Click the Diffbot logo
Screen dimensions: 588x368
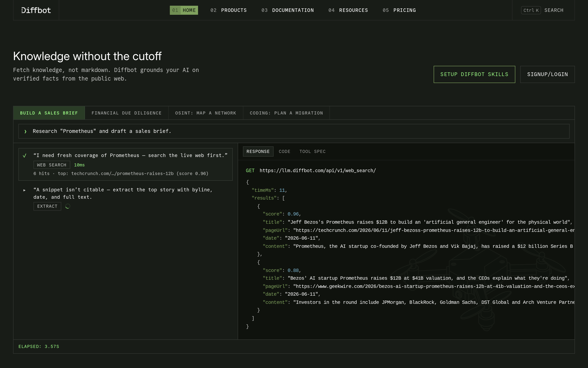coord(36,10)
